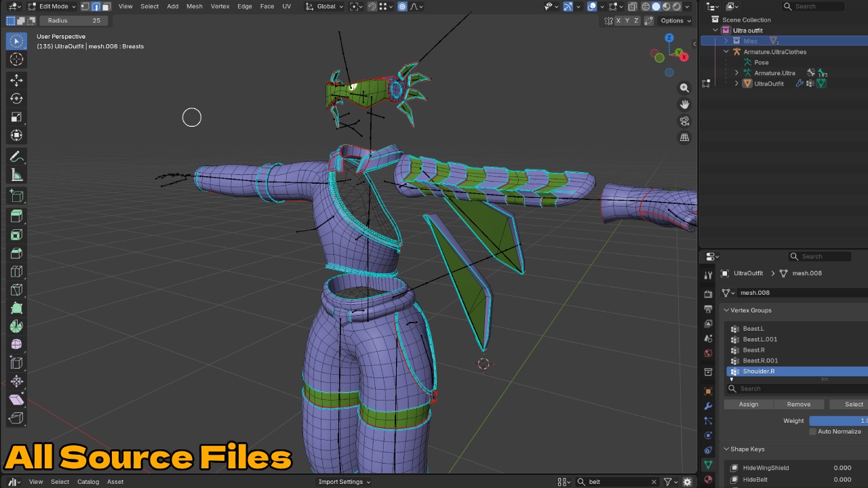The height and width of the screenshot is (488, 868).
Task: Switch to material preview shading
Action: (667, 6)
